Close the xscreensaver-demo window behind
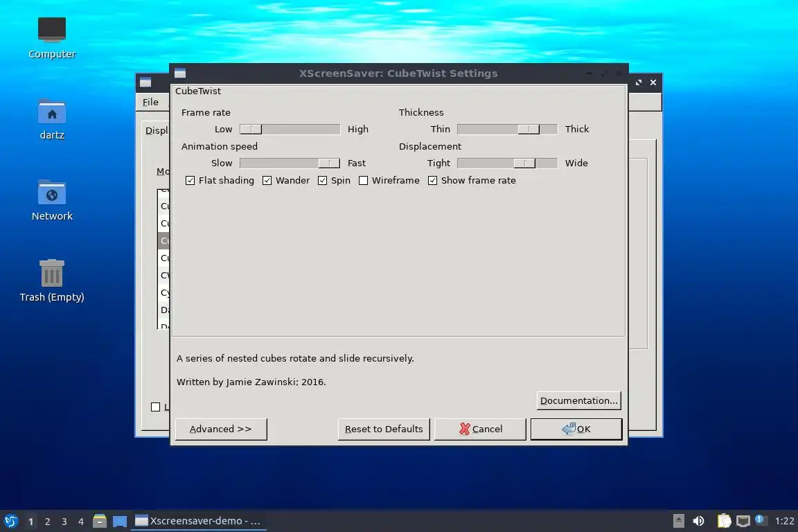The width and height of the screenshot is (798, 532). [x=653, y=82]
